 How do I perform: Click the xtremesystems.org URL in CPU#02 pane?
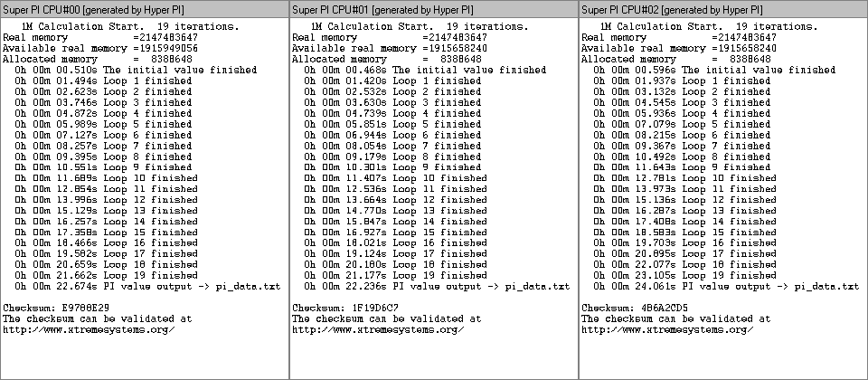[x=667, y=329]
